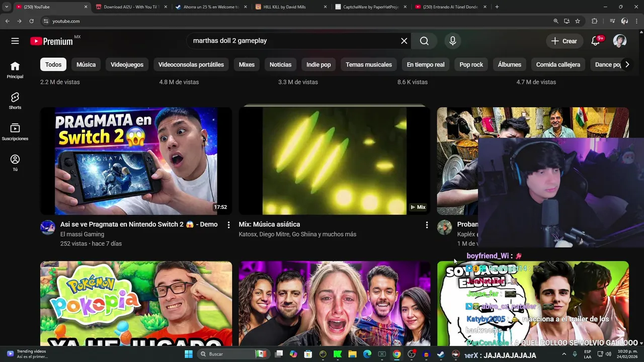Switch to Ahorra un 25 % Steam tab

[x=211, y=7]
